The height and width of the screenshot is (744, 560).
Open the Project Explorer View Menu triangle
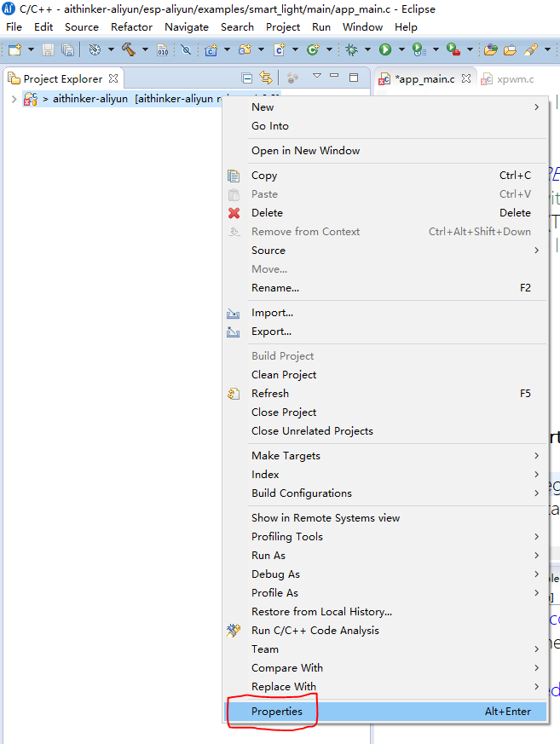[x=317, y=76]
